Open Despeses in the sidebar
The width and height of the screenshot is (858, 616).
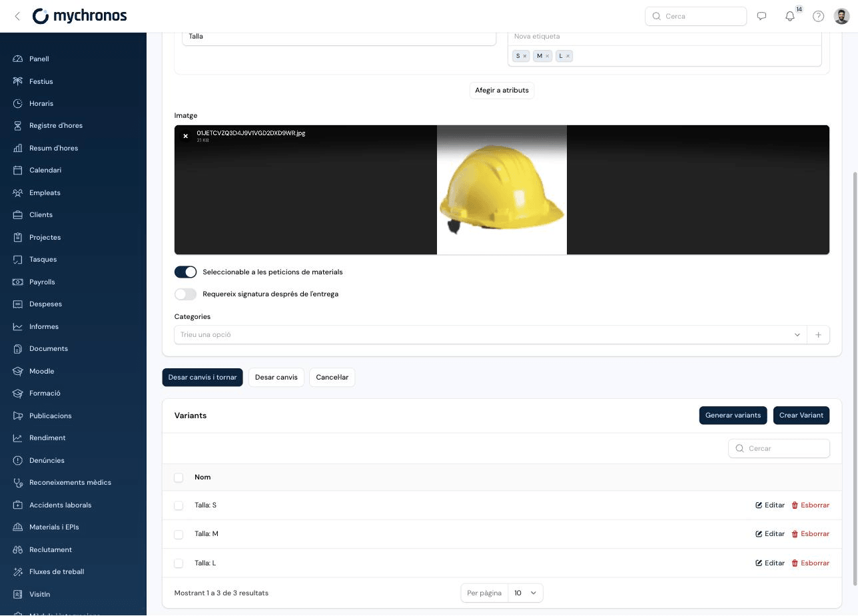click(45, 304)
